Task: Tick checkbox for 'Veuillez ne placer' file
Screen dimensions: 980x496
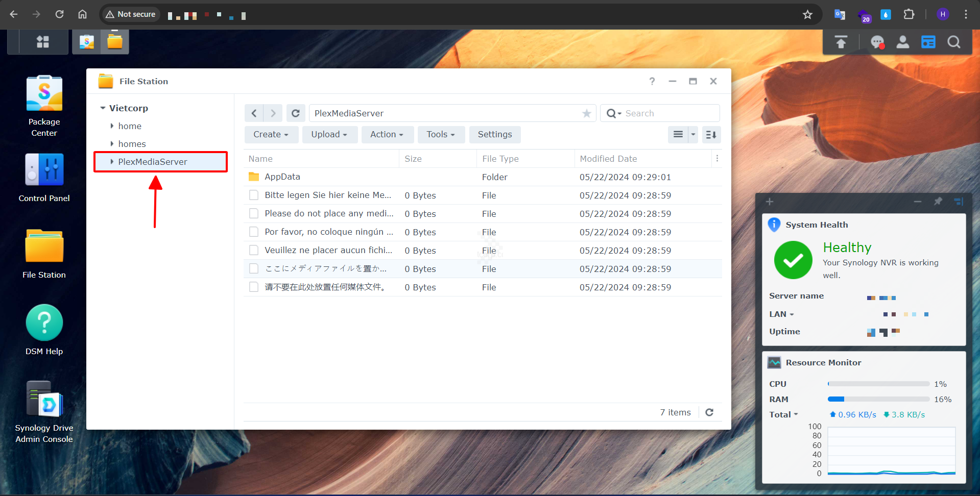Action: [x=254, y=251]
